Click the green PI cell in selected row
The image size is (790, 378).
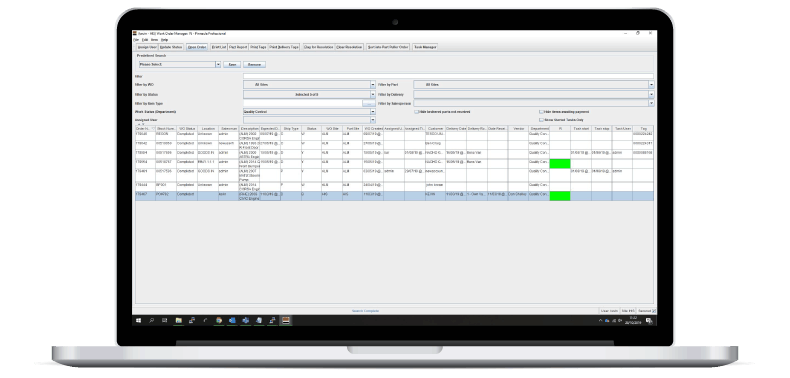pyautogui.click(x=560, y=196)
